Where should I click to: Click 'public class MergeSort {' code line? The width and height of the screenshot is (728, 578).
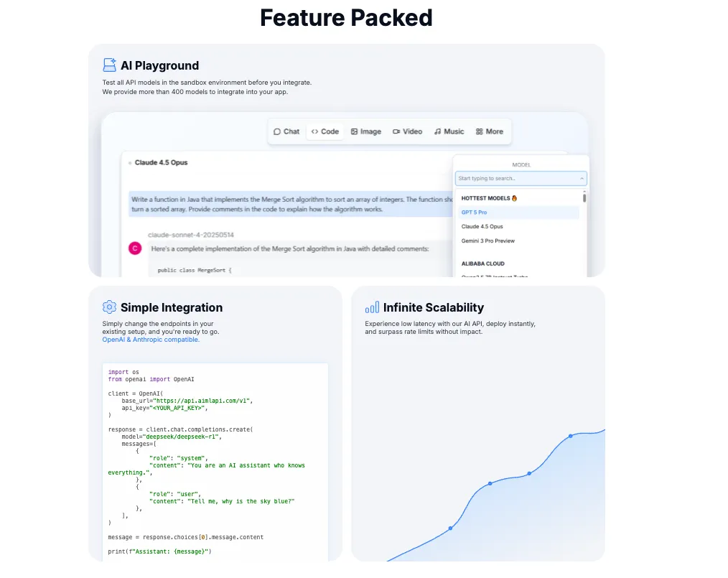(x=195, y=270)
